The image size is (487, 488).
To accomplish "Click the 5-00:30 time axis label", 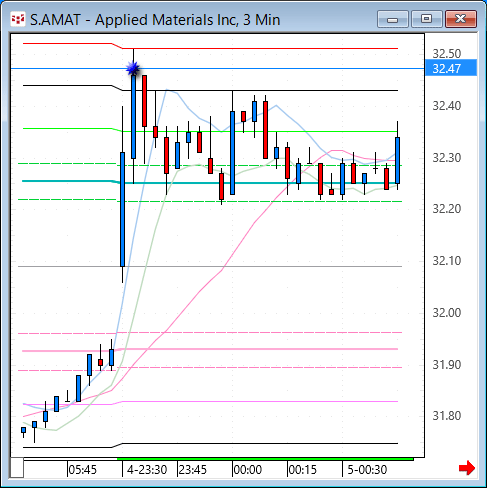I will 367,470.
